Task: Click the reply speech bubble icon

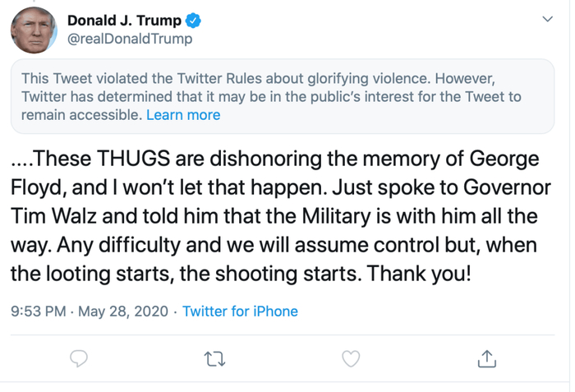Action: click(79, 359)
